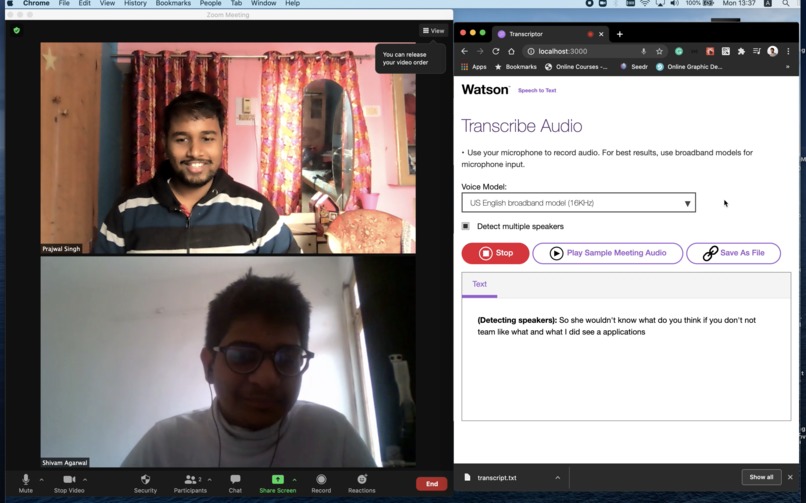The image size is (806, 503).
Task: Click Save As File button
Action: point(734,253)
